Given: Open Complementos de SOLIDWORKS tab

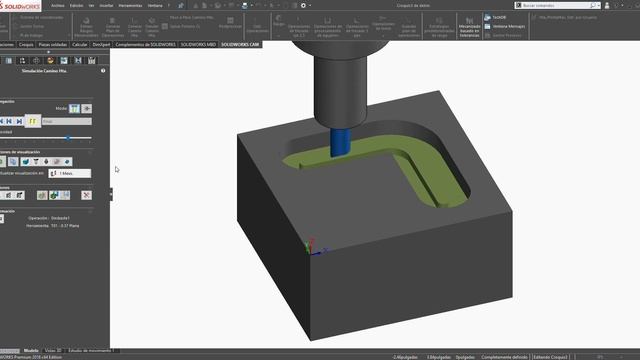Looking at the screenshot, I should pos(145,44).
